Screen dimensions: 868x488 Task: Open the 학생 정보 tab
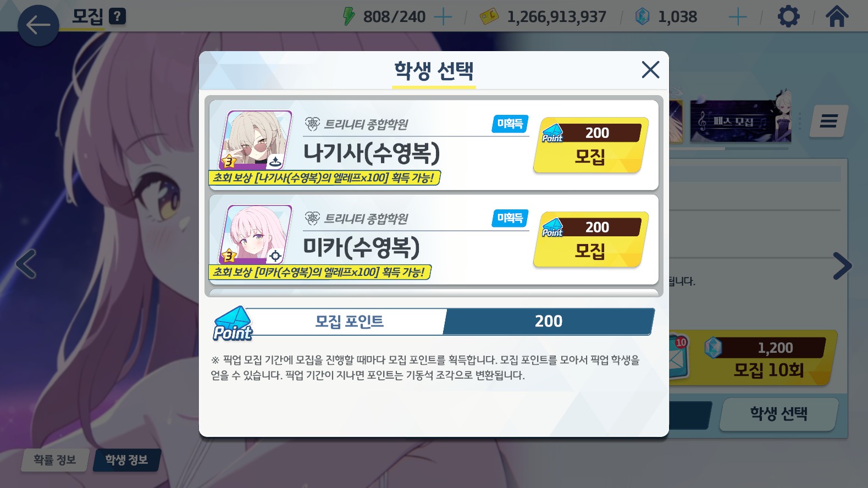pos(126,460)
